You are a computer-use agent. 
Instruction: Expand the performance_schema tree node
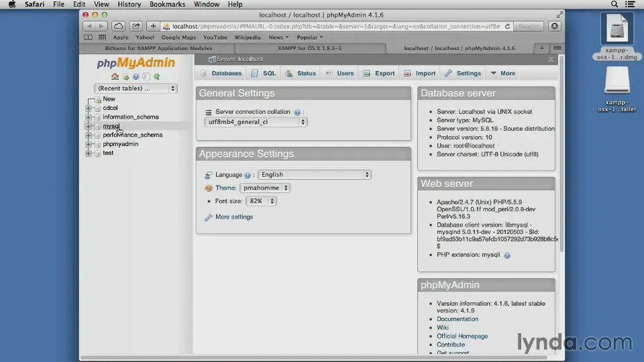click(89, 135)
